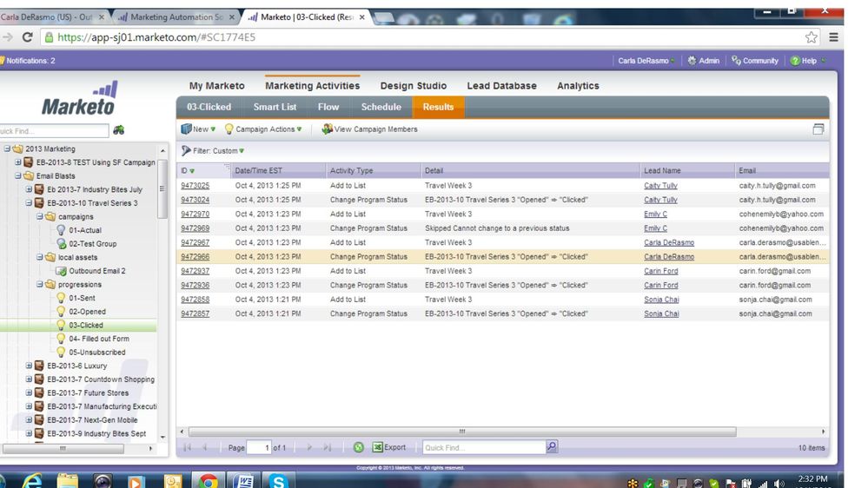The width and height of the screenshot is (868, 488).
Task: Open the Lead Database section
Action: pyautogui.click(x=501, y=86)
